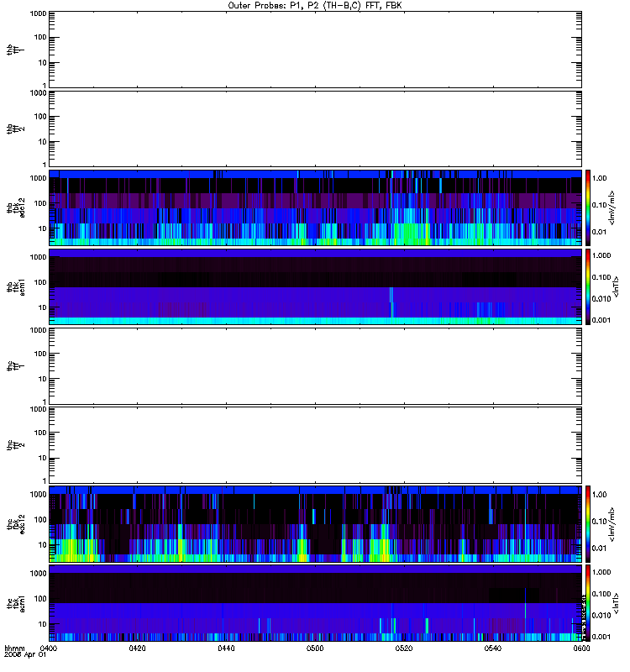Click '0.01' on thb edc12 color scale

click(x=599, y=232)
